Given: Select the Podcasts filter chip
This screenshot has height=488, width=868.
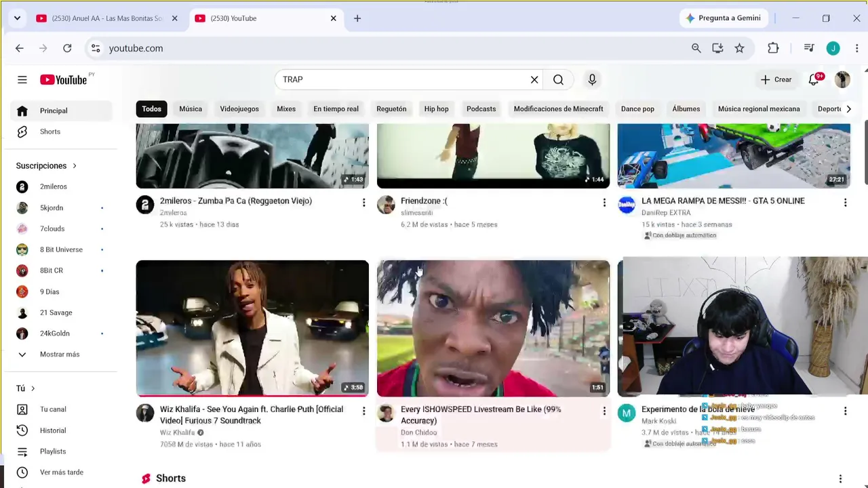Looking at the screenshot, I should 481,108.
